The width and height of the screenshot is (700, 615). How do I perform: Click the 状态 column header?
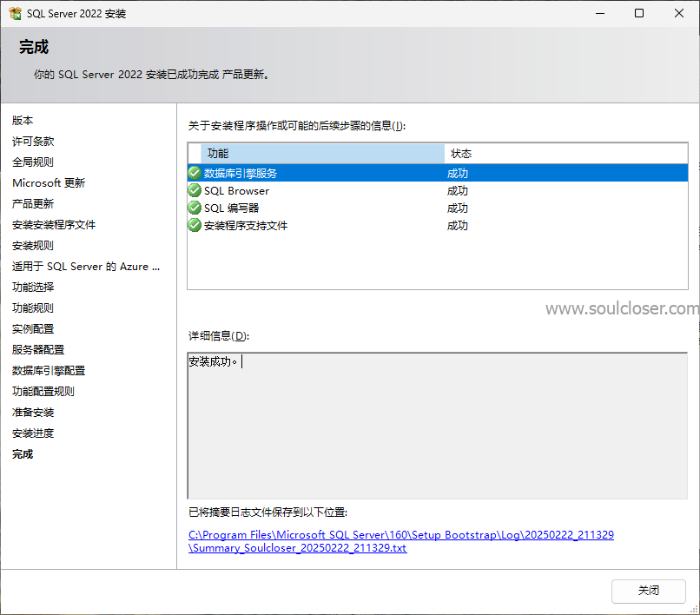click(x=565, y=154)
